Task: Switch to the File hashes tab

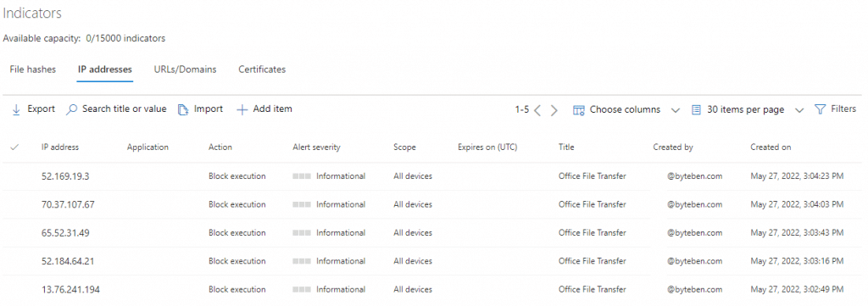Action: (33, 70)
